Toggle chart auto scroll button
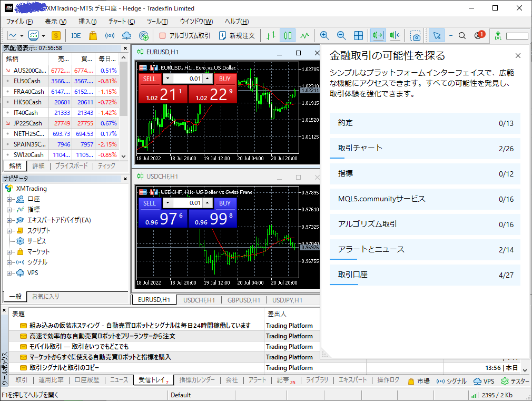This screenshot has height=401, width=532. (378, 36)
